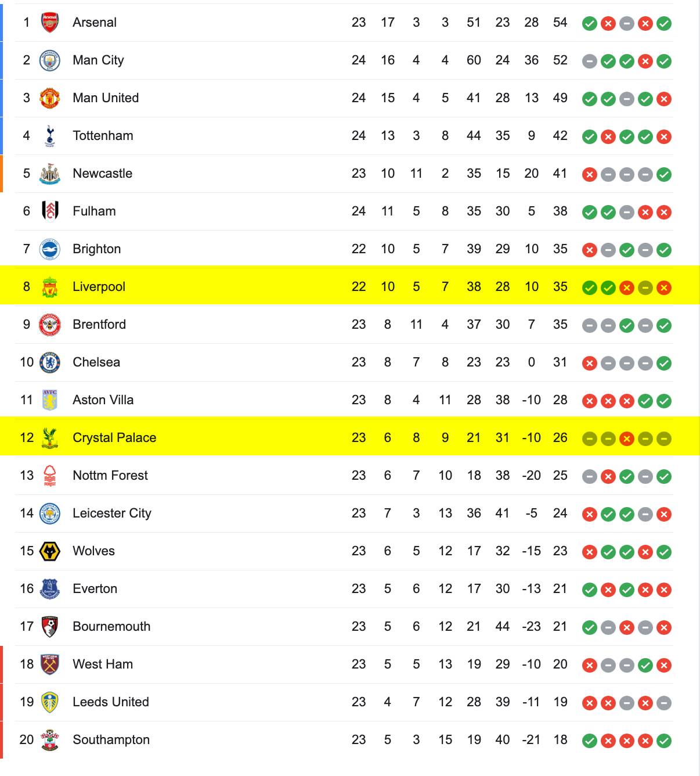
Task: Click Man City's first draw form icon
Action: pyautogui.click(x=590, y=61)
